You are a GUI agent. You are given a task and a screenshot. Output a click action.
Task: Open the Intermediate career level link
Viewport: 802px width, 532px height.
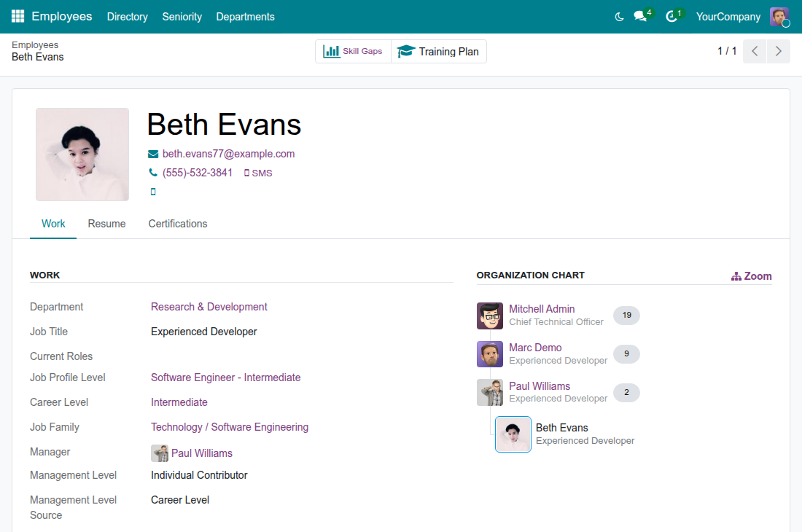(x=179, y=403)
